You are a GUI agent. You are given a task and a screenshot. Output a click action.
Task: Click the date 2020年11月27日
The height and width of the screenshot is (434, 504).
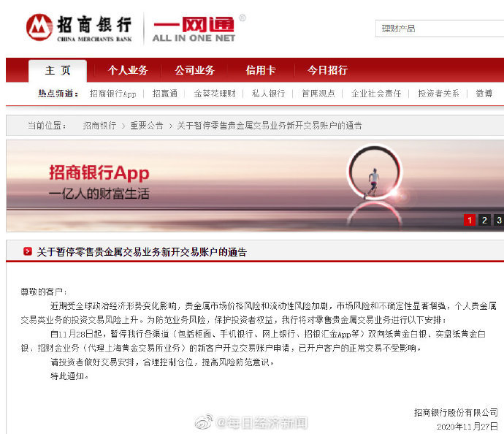[467, 427]
